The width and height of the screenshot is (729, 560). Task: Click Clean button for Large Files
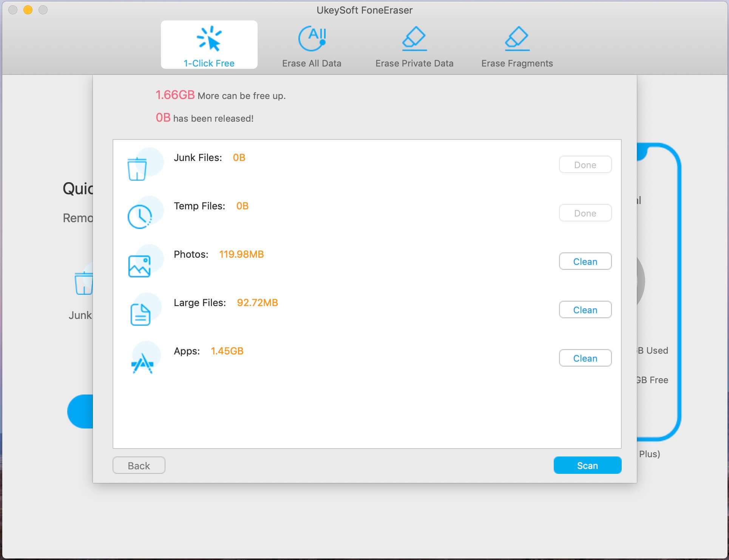[585, 309]
